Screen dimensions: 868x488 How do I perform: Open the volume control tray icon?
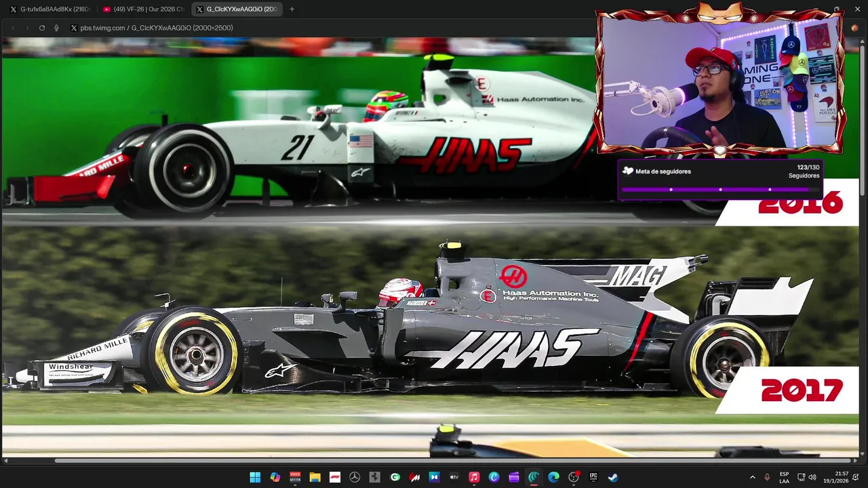click(812, 477)
